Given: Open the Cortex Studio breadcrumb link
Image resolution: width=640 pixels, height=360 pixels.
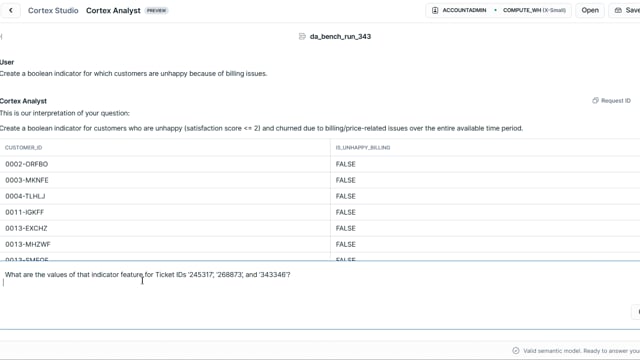Looking at the screenshot, I should [x=53, y=11].
